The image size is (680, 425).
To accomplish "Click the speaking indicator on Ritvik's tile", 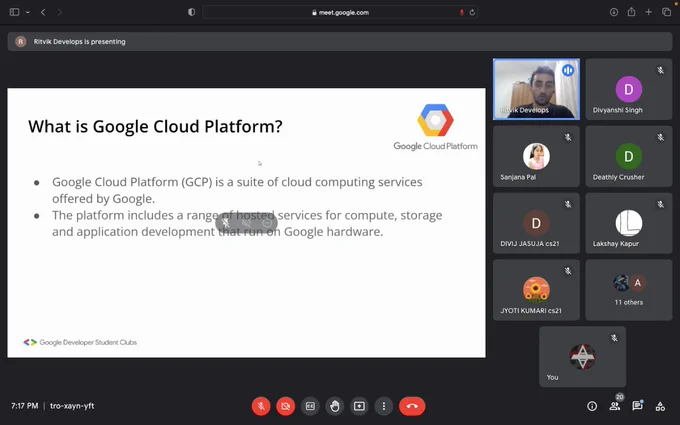I will click(568, 70).
